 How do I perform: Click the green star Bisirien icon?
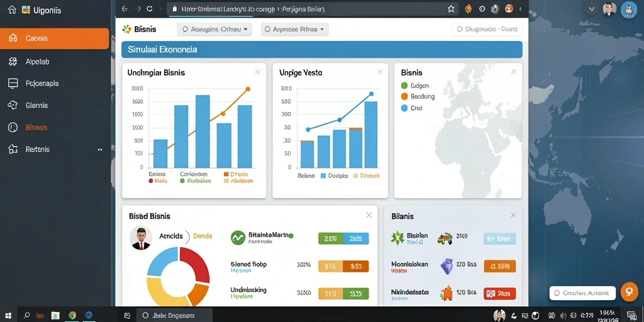pyautogui.click(x=397, y=238)
